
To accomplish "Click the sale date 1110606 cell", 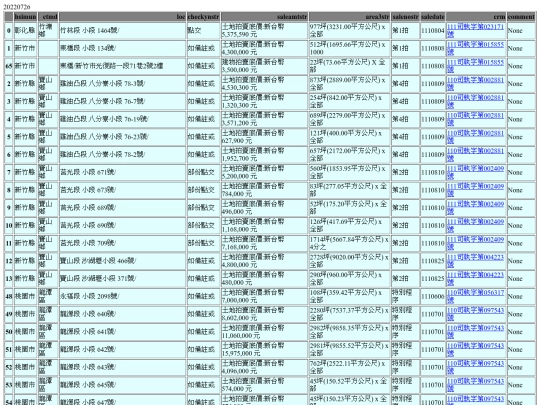I will [433, 297].
